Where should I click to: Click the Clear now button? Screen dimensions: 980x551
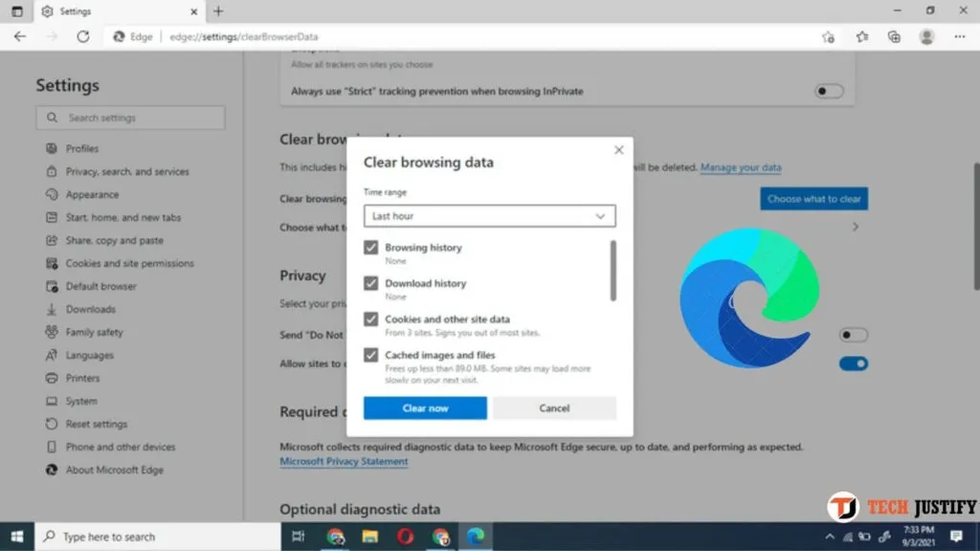click(x=425, y=408)
